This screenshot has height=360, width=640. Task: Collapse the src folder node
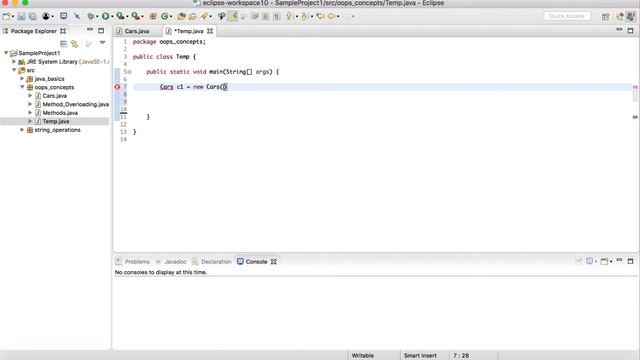click(14, 70)
